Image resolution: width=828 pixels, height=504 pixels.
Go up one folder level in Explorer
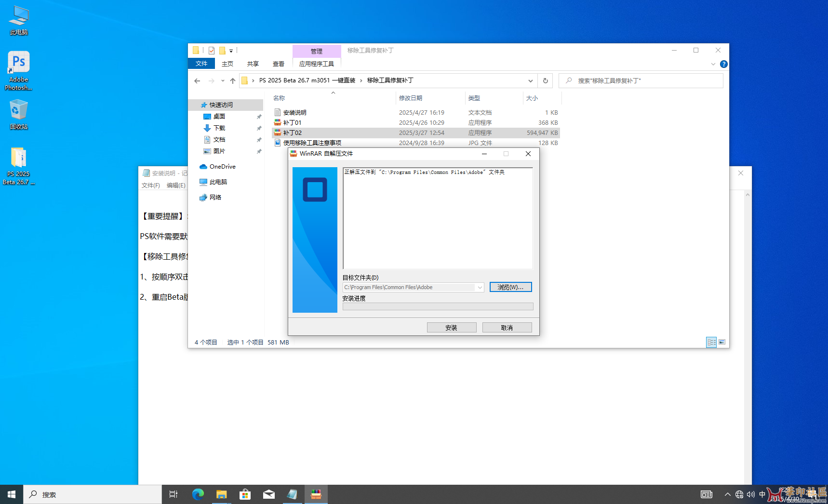pyautogui.click(x=233, y=81)
